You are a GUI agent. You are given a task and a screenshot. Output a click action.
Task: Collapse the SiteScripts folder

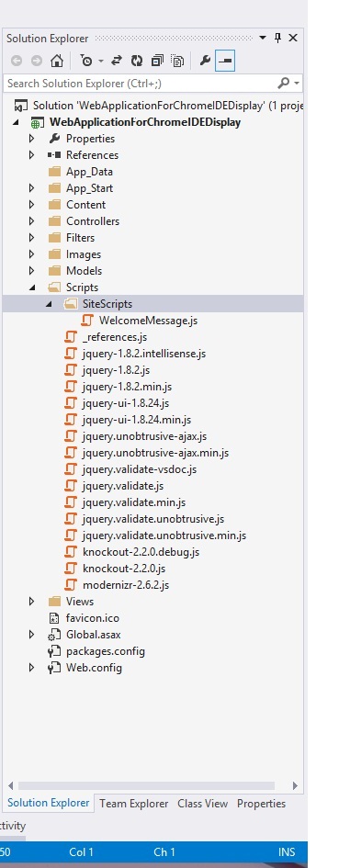49,304
